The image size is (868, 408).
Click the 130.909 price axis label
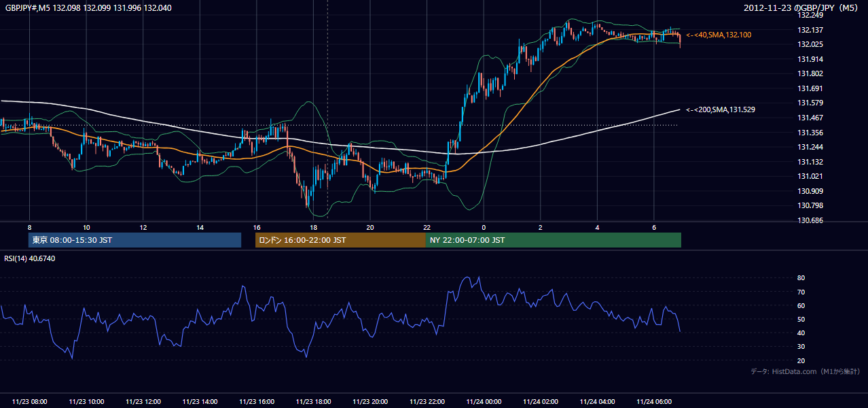pyautogui.click(x=810, y=191)
